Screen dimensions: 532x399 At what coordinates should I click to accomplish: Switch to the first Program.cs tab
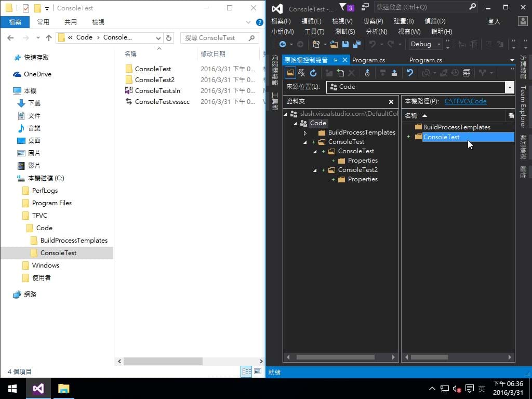(368, 60)
